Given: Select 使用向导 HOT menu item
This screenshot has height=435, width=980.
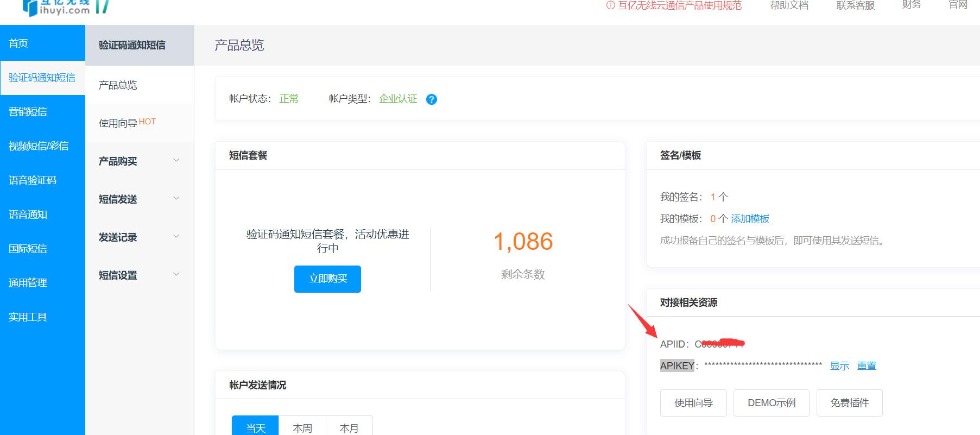Looking at the screenshot, I should tap(127, 123).
